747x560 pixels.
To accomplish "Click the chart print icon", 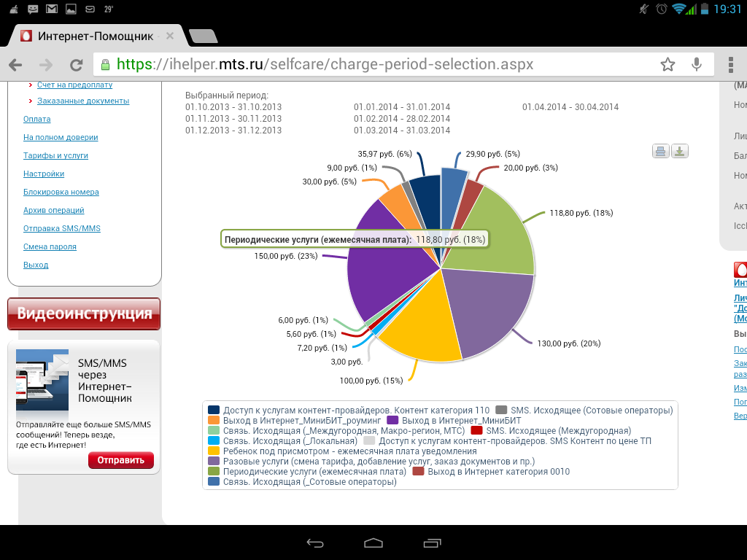I will click(x=661, y=152).
